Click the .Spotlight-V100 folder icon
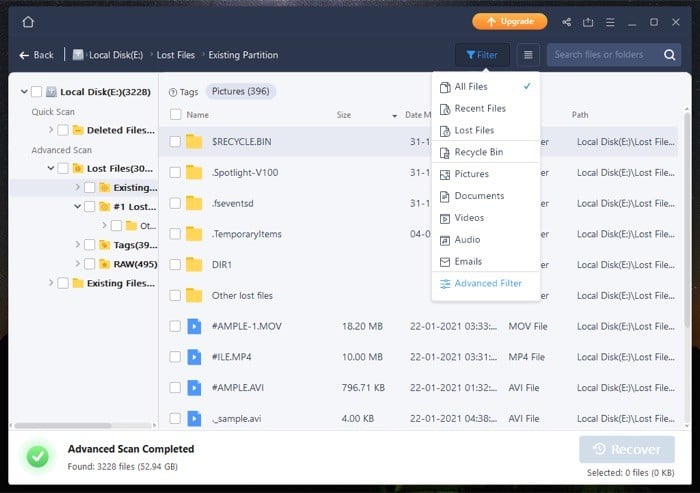The width and height of the screenshot is (700, 493). (194, 172)
